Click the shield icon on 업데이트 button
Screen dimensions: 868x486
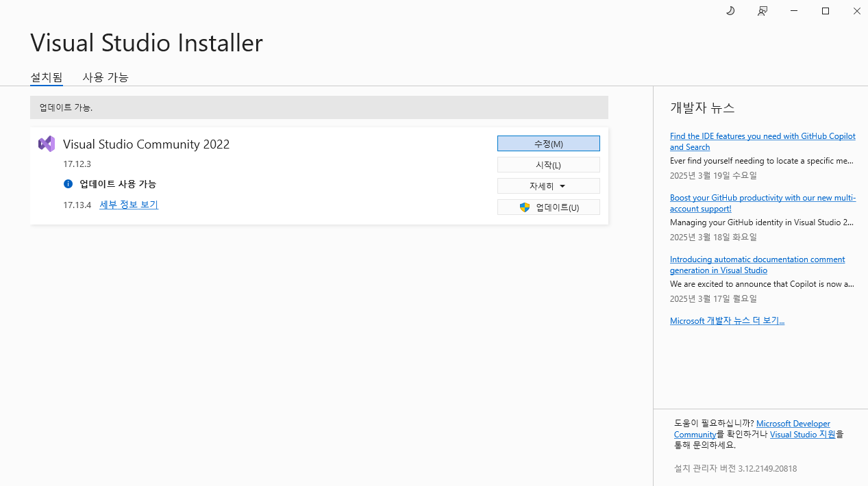click(x=525, y=207)
